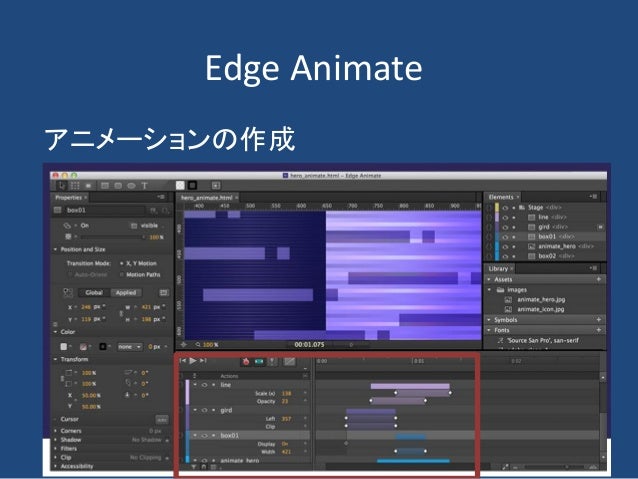Open the visible overflow dropdown
638x479 pixels.
(x=148, y=225)
